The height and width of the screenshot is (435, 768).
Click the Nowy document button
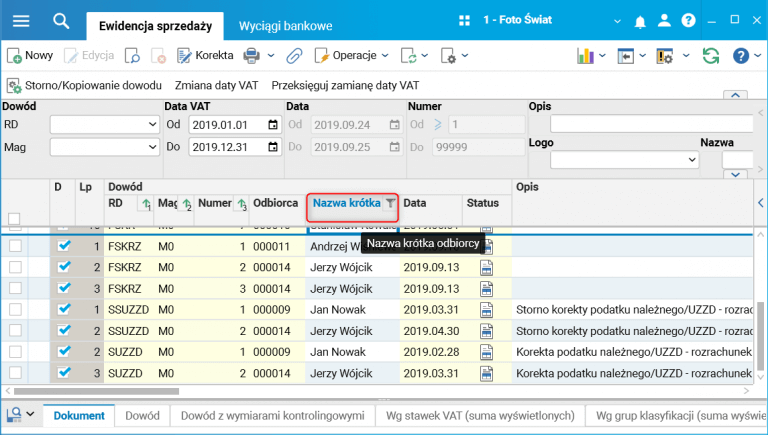point(30,55)
